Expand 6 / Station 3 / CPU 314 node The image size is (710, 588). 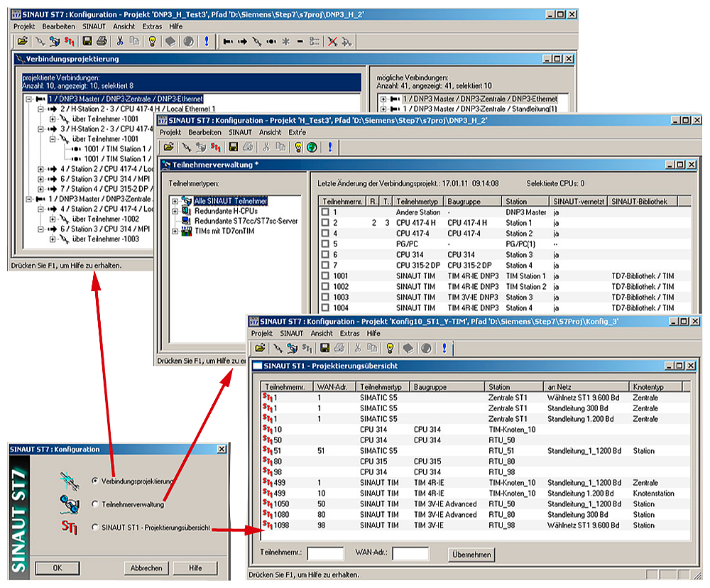tap(40, 179)
